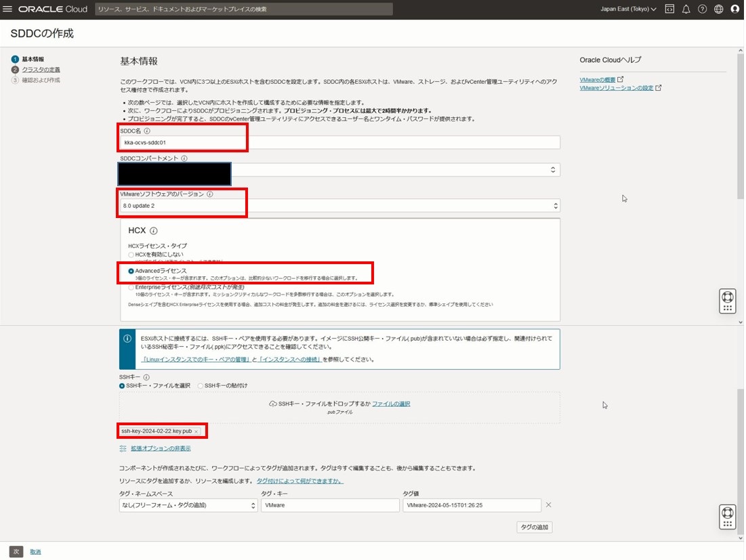The height and width of the screenshot is (560, 746).
Task: Open the language globe icon
Action: click(x=718, y=9)
